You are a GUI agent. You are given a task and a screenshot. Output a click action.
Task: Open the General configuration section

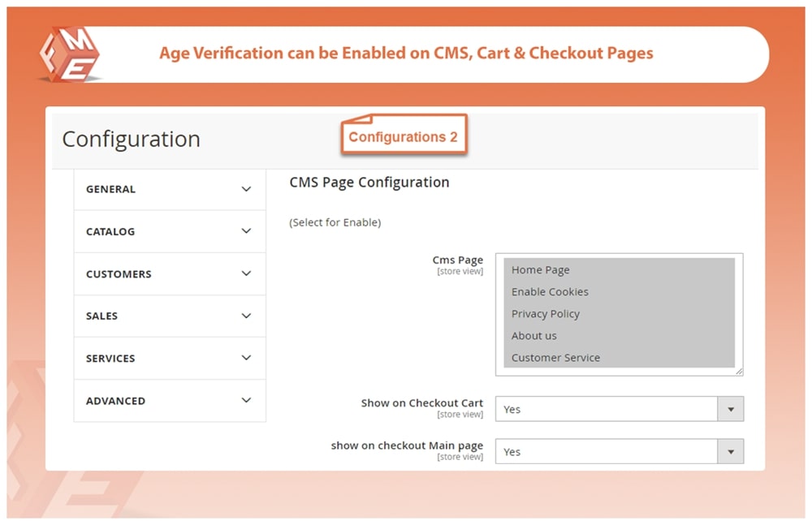click(x=169, y=189)
